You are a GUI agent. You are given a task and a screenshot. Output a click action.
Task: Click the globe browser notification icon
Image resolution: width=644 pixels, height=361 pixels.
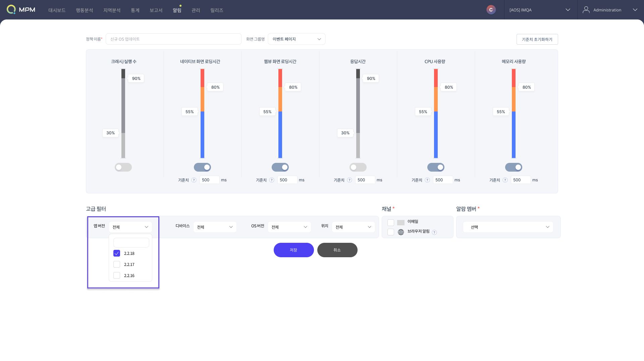click(401, 232)
